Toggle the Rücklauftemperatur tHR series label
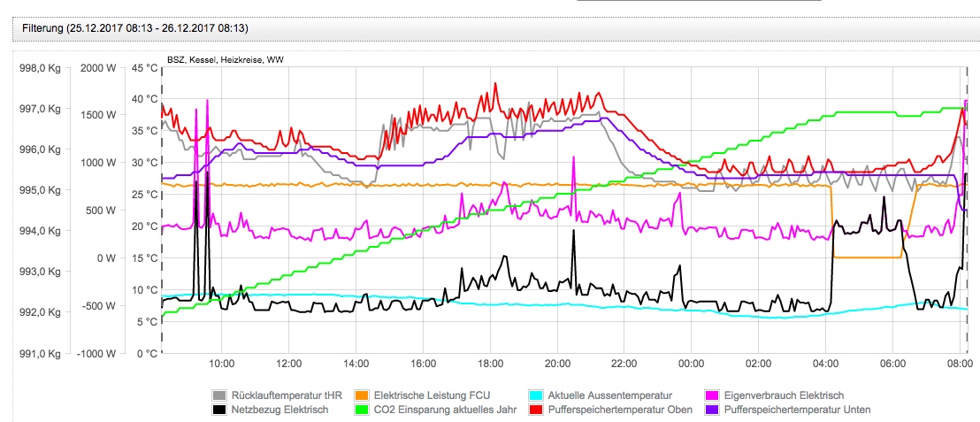 click(287, 395)
